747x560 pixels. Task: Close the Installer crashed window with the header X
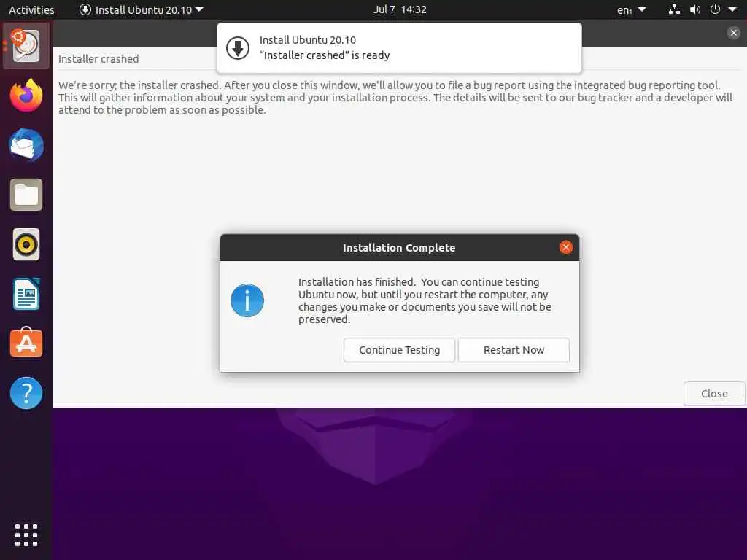click(734, 33)
